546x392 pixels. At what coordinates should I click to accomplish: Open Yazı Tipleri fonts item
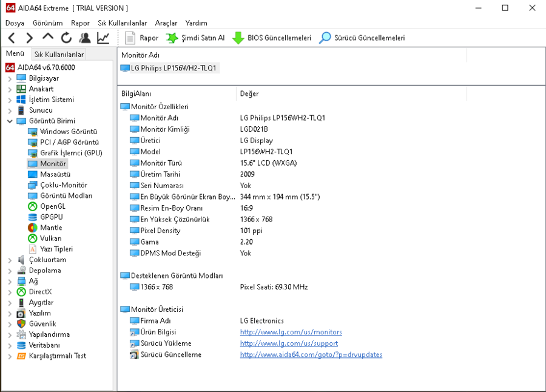click(x=56, y=249)
